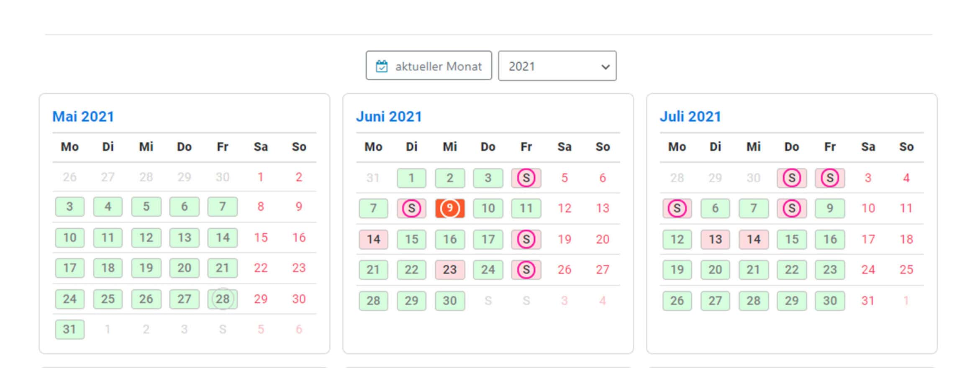
Task: Click the S marker on first Friday of Juni
Action: [526, 178]
